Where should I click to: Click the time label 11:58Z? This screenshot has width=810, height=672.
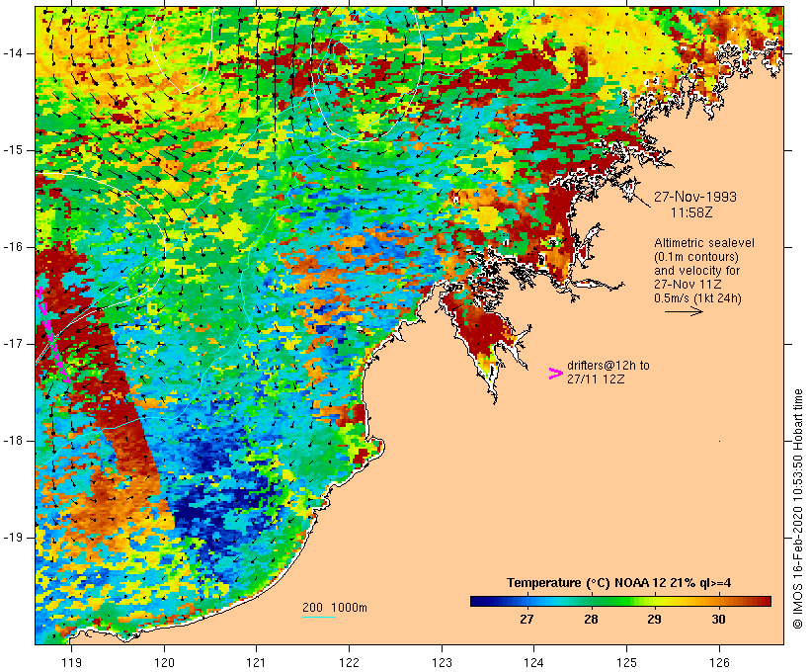tap(691, 212)
